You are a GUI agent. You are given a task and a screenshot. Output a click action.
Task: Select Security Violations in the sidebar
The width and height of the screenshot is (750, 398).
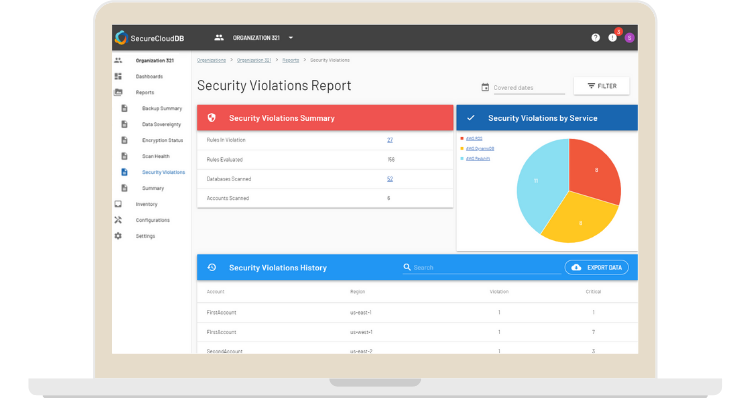pyautogui.click(x=163, y=172)
